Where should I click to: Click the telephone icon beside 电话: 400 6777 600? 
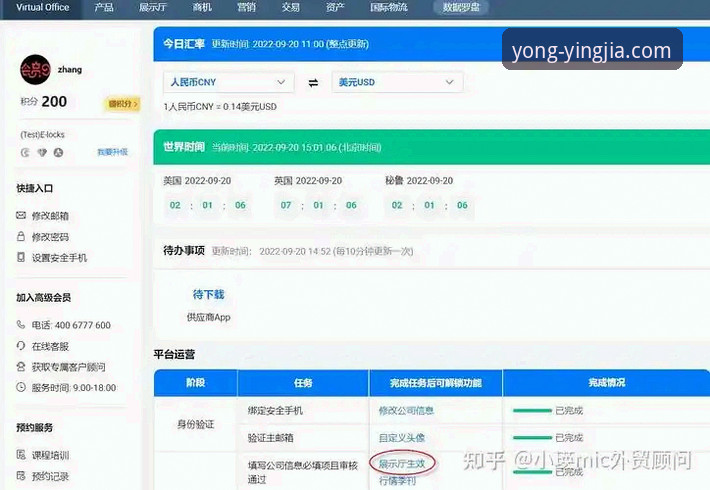point(21,324)
